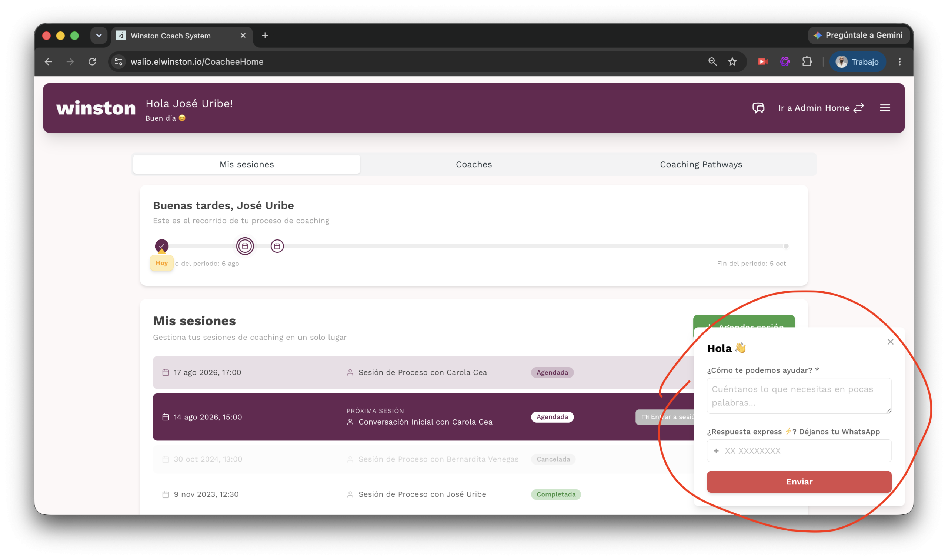Screen dimensions: 948x560
Task: Click the zoom magnifier icon in address bar
Action: (x=712, y=61)
